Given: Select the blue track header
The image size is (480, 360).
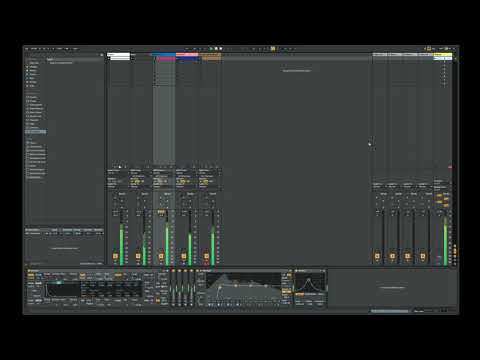Looking at the screenshot, I should [164, 54].
